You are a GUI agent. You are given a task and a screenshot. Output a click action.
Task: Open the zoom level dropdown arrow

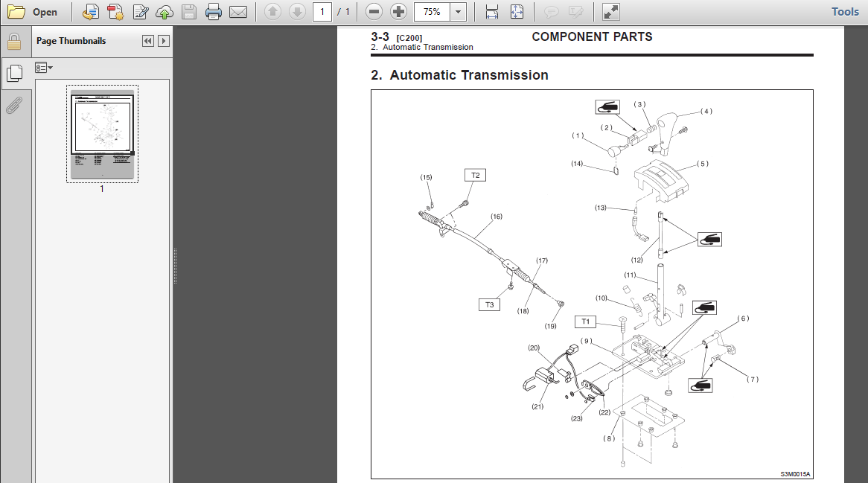[459, 12]
